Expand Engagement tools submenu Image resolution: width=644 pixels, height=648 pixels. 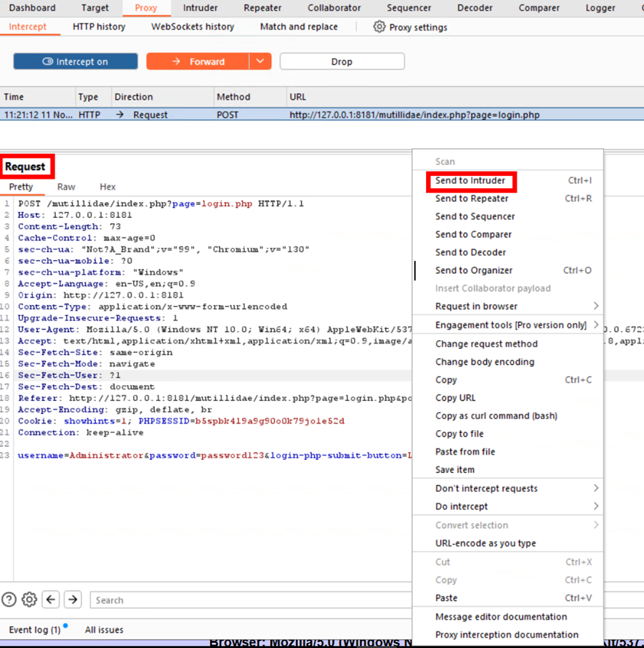[595, 325]
